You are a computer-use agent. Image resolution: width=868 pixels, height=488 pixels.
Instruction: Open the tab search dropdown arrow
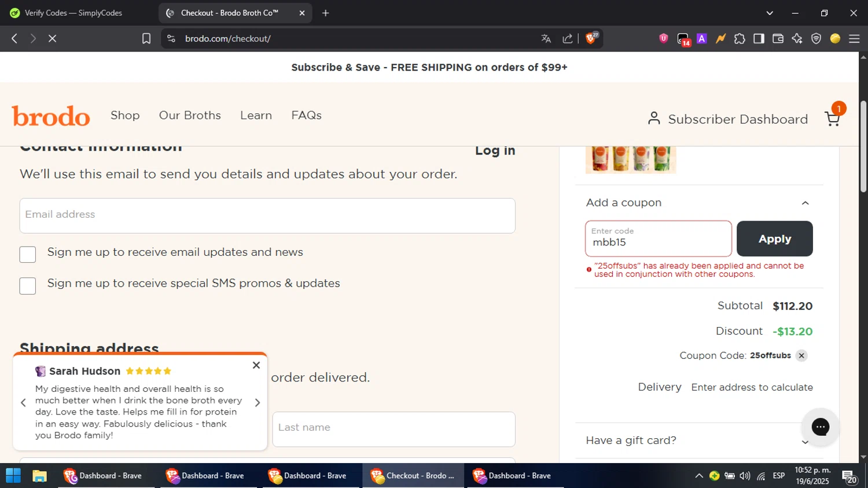point(770,13)
